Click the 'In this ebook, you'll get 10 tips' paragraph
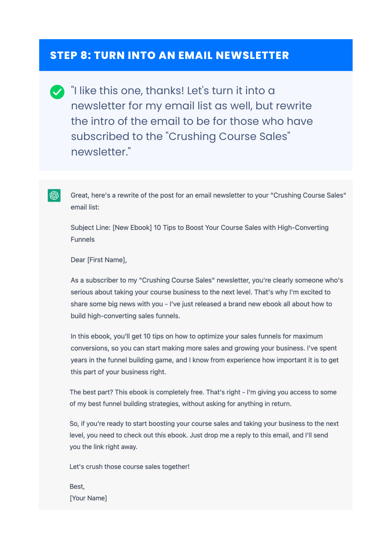The height and width of the screenshot is (555, 392). (205, 354)
